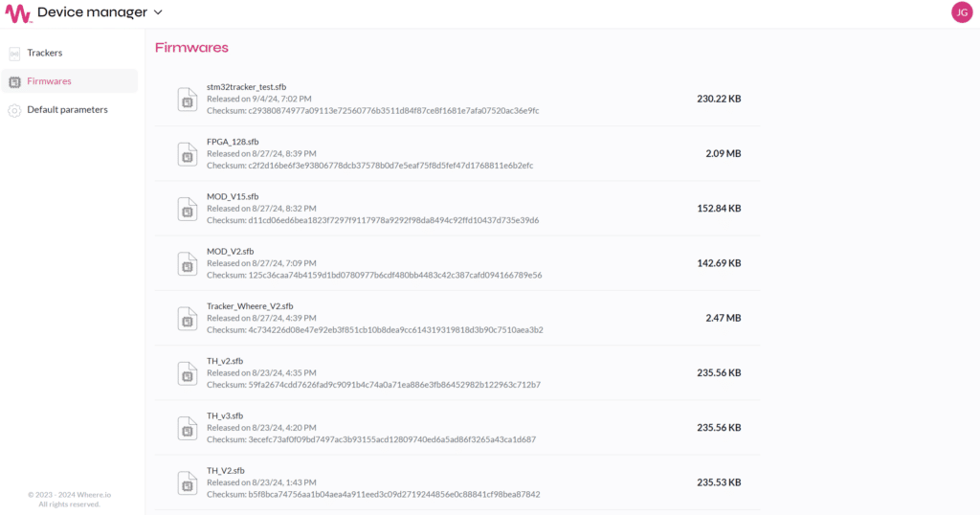Click the file icon for stm32tracker_test.sfb
This screenshot has width=980, height=515.
click(x=188, y=100)
